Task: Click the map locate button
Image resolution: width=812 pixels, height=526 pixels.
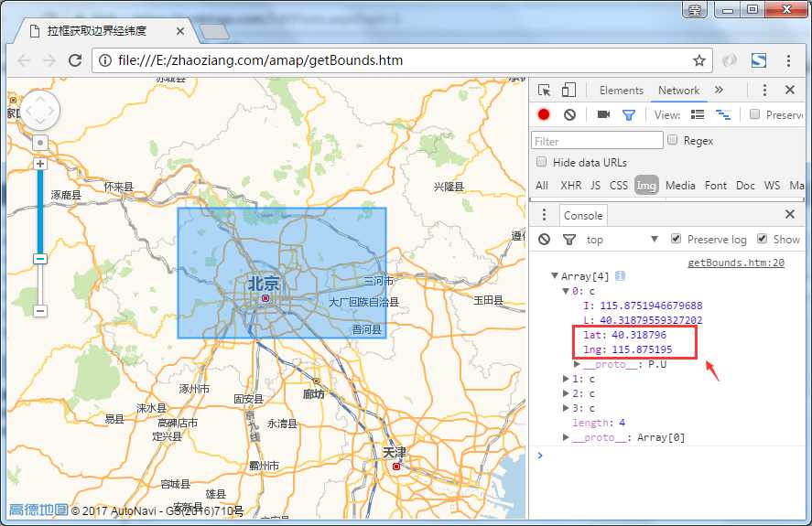Action: 40,143
